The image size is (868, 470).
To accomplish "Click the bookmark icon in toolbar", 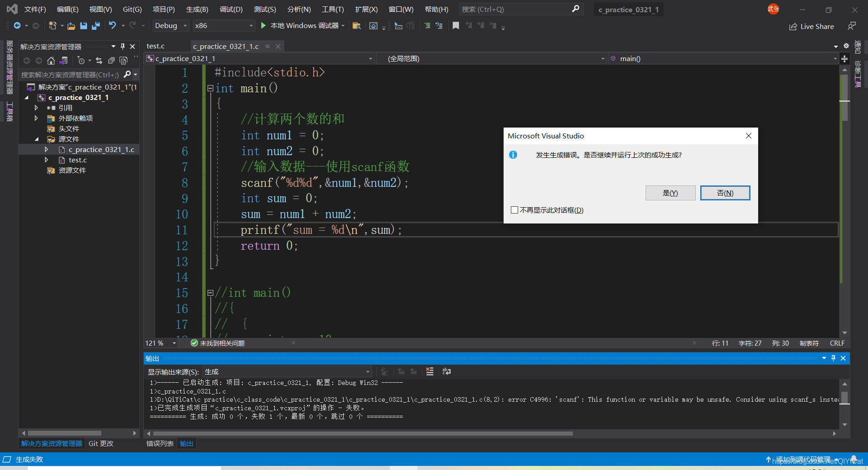I will coord(456,26).
